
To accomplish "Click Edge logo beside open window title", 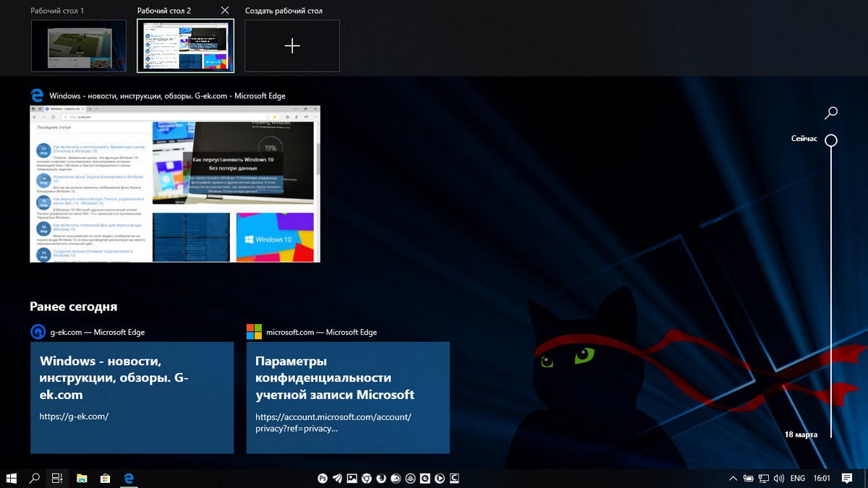I will [37, 95].
